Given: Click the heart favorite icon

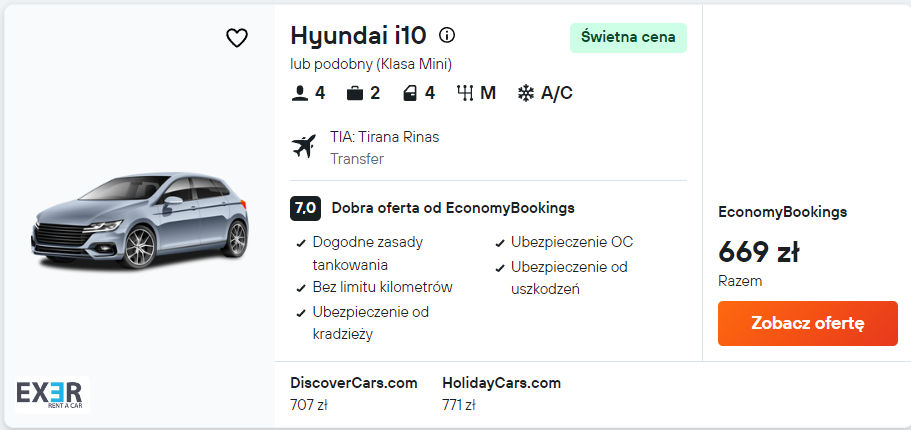Looking at the screenshot, I should coord(236,38).
